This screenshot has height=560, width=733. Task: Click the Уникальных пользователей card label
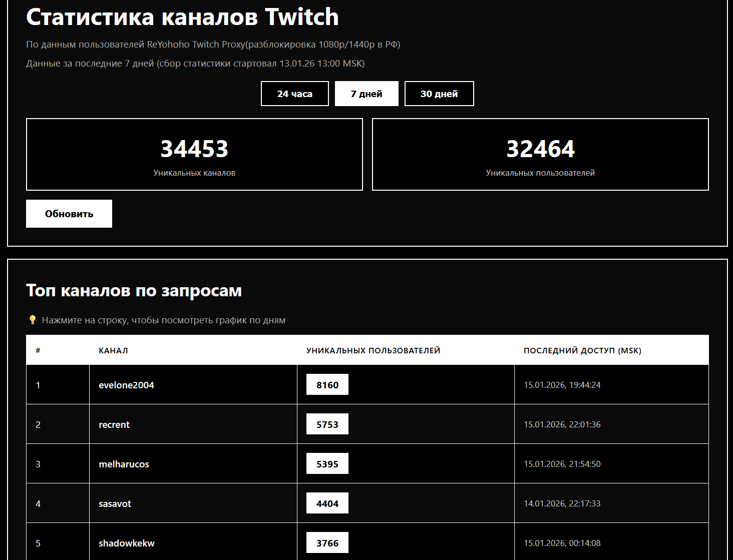[x=540, y=173]
